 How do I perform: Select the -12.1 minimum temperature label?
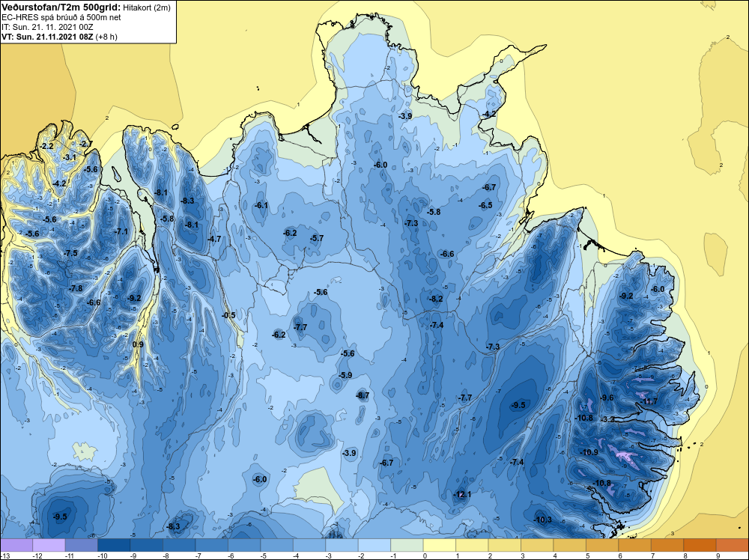tap(462, 495)
